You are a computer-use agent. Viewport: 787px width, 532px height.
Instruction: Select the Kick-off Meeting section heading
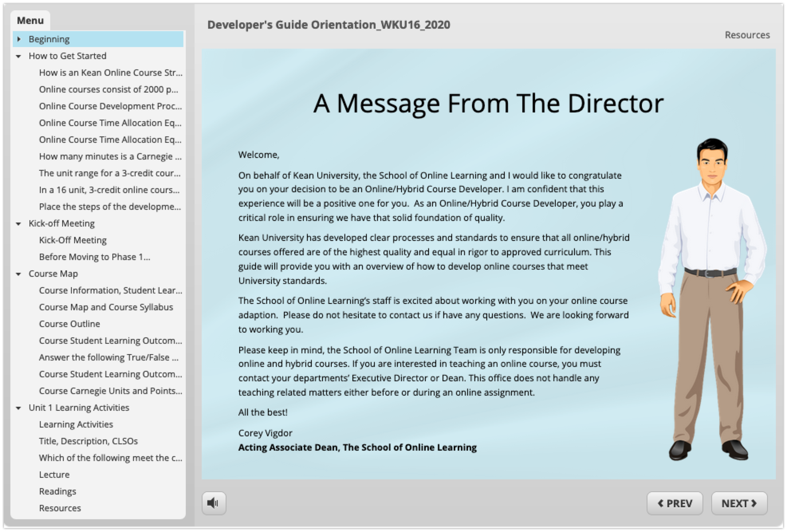61,223
